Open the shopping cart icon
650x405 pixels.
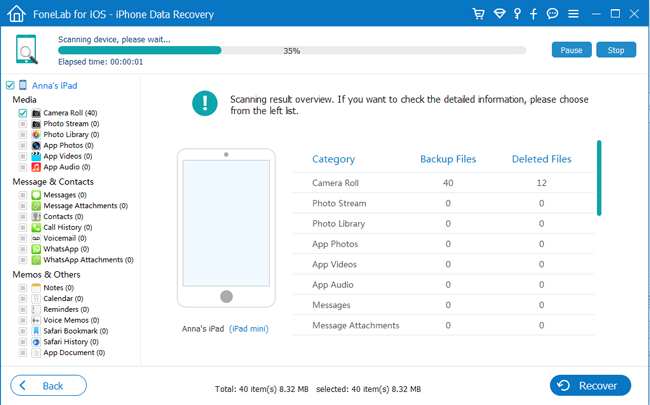point(478,14)
